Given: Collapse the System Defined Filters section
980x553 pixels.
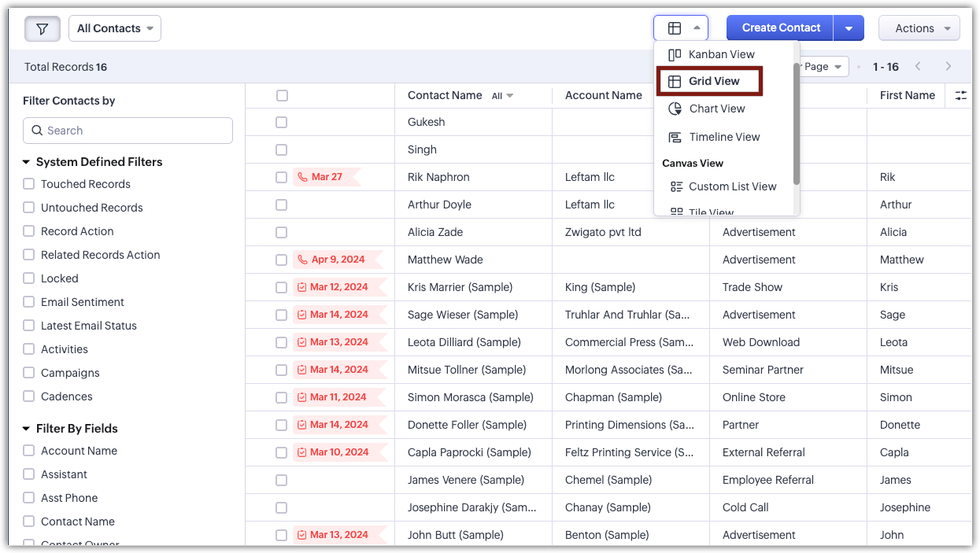Looking at the screenshot, I should (26, 162).
